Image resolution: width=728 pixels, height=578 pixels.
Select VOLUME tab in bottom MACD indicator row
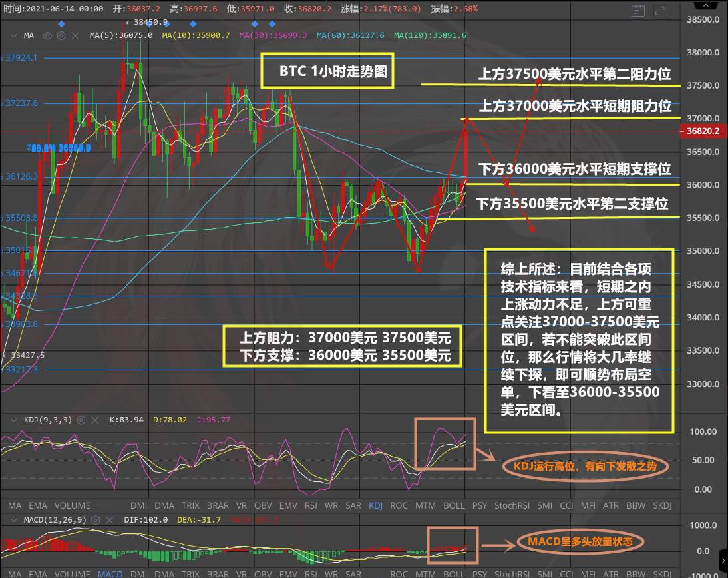pyautogui.click(x=73, y=574)
